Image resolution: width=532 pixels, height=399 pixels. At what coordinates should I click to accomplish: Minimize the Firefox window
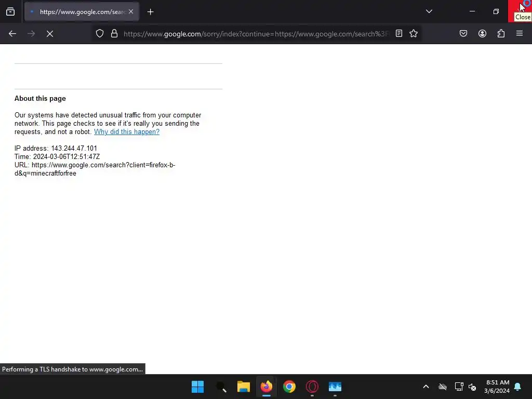(x=472, y=11)
